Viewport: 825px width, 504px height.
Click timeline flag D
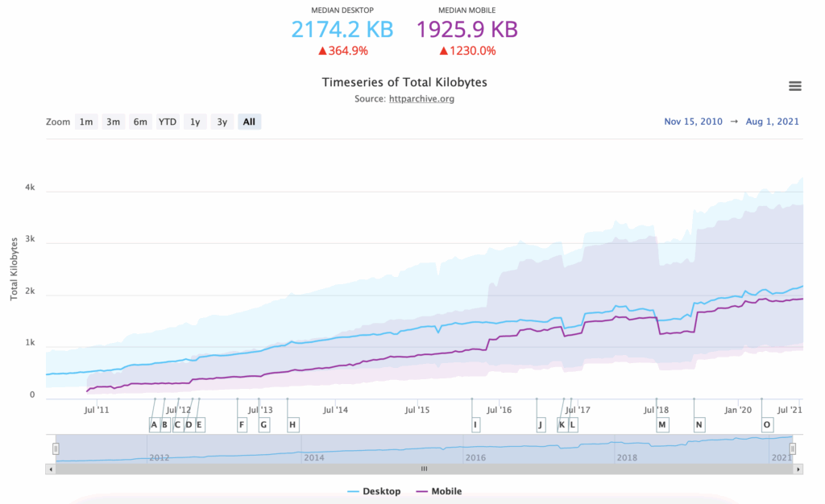[x=189, y=424]
